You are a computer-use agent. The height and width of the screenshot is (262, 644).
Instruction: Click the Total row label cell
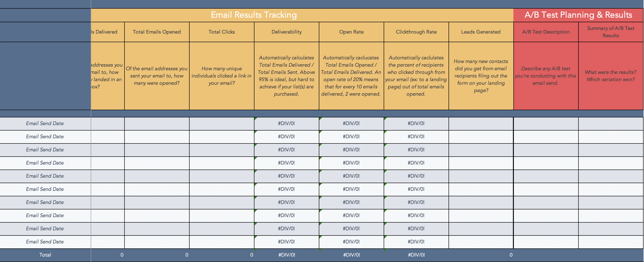45,255
